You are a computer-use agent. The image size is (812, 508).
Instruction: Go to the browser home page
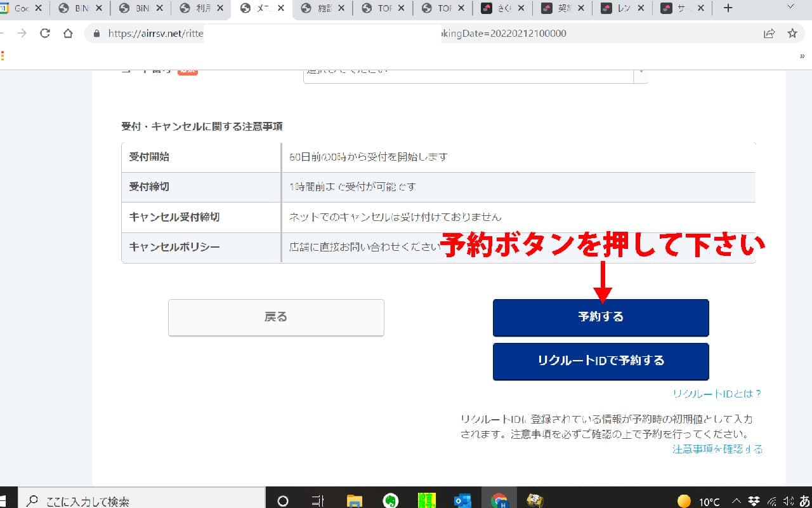[x=68, y=34]
